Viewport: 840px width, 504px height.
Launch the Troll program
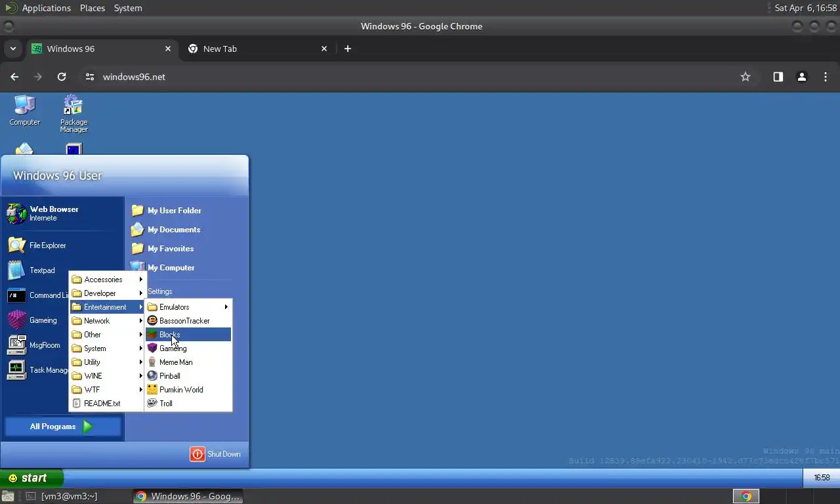pos(188,404)
